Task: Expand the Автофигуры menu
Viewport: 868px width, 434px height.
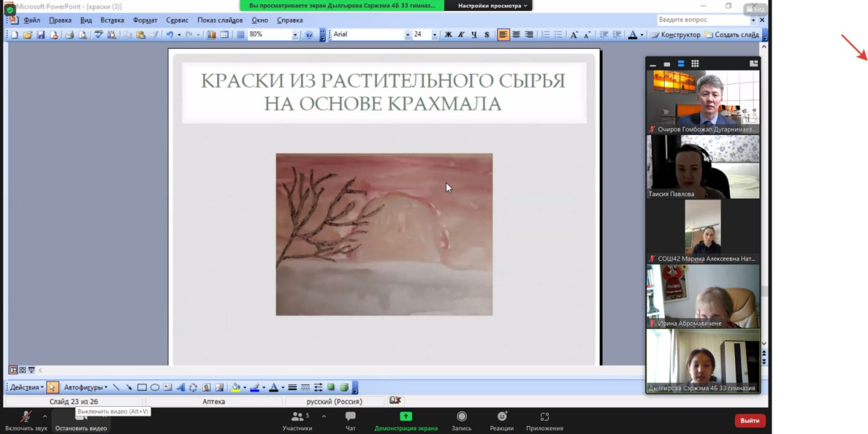Action: 85,387
